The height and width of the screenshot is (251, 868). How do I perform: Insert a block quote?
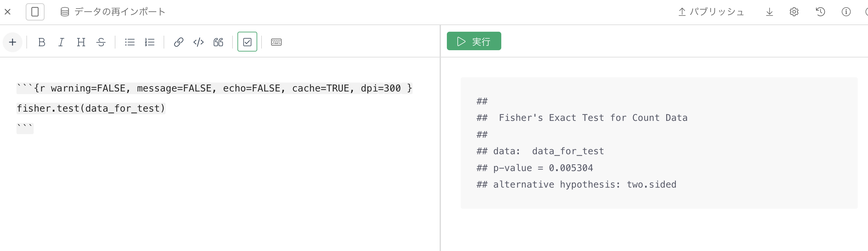(x=218, y=42)
